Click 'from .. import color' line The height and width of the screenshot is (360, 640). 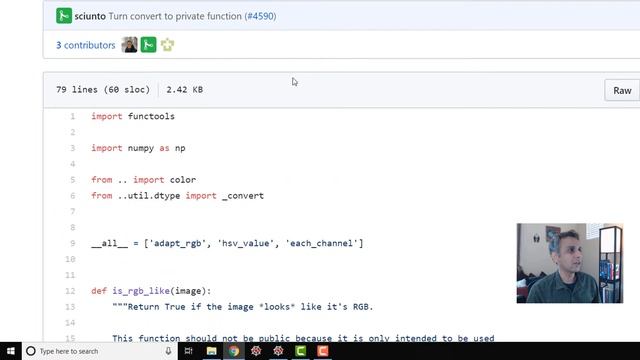tap(144, 180)
